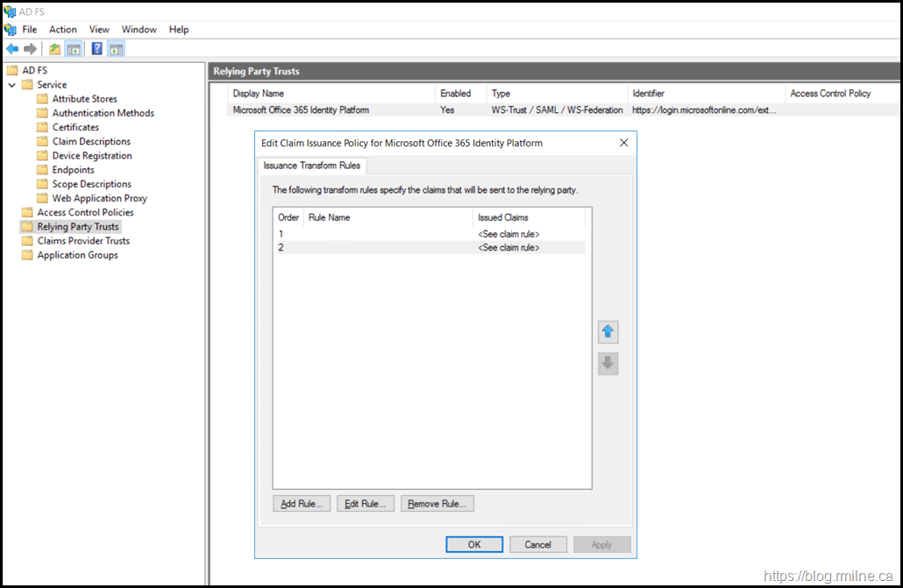Open the Action menu
Viewport: 903px width, 588px height.
[x=63, y=30]
